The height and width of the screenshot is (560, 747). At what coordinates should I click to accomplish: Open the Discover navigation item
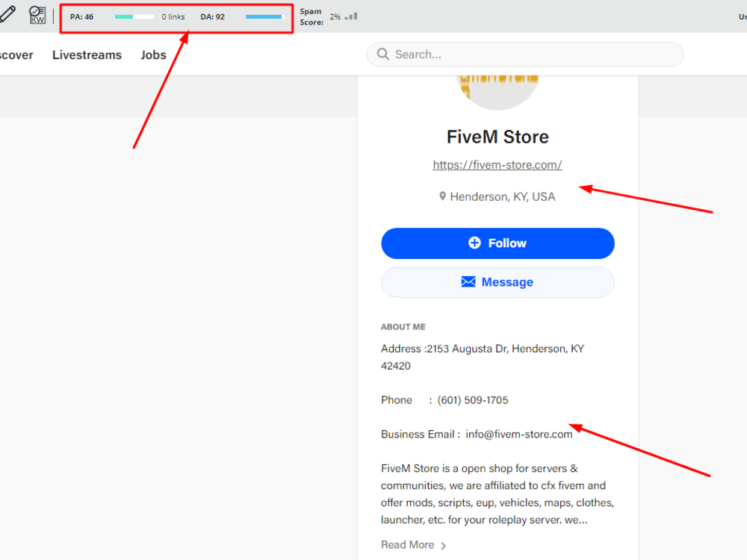tap(16, 55)
